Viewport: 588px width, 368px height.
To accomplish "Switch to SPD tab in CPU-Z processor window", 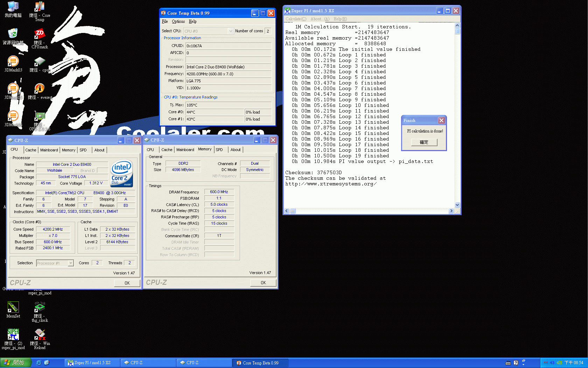I will 83,150.
